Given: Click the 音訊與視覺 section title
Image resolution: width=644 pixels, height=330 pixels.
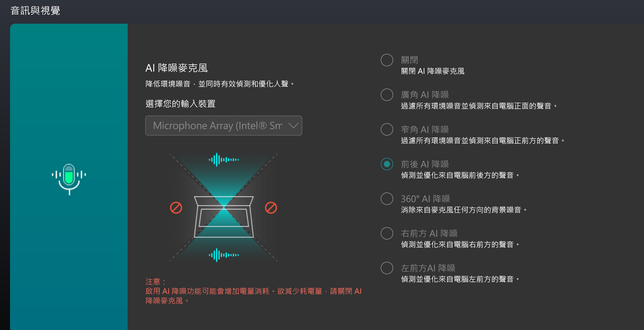Looking at the screenshot, I should (35, 10).
